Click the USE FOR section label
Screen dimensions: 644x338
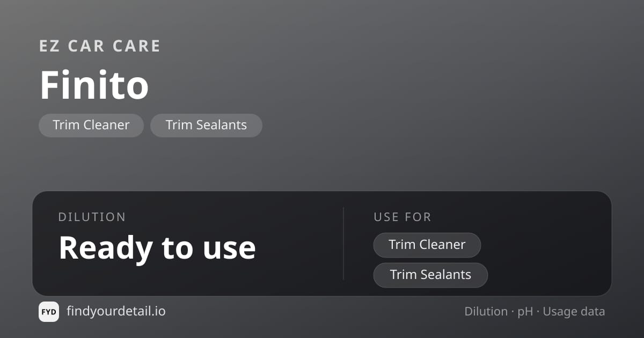(402, 217)
